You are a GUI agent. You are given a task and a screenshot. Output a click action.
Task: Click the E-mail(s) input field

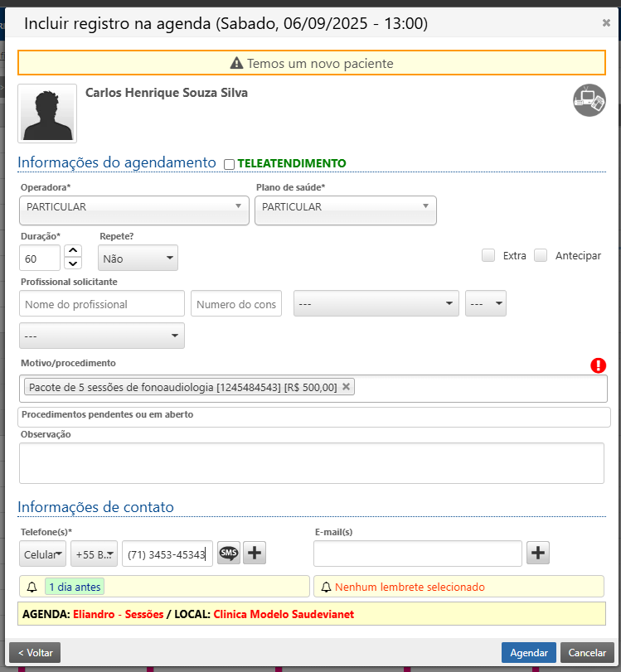click(417, 554)
